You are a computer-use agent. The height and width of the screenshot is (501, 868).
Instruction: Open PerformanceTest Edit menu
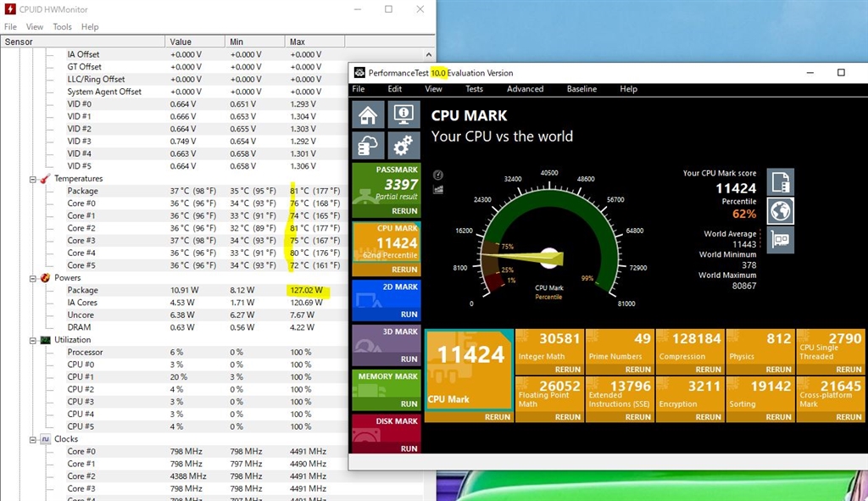click(x=395, y=88)
